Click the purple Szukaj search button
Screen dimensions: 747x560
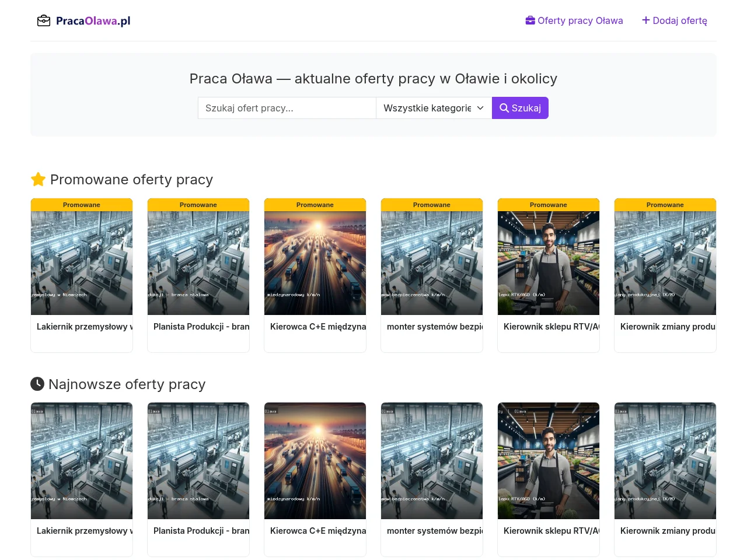click(520, 108)
